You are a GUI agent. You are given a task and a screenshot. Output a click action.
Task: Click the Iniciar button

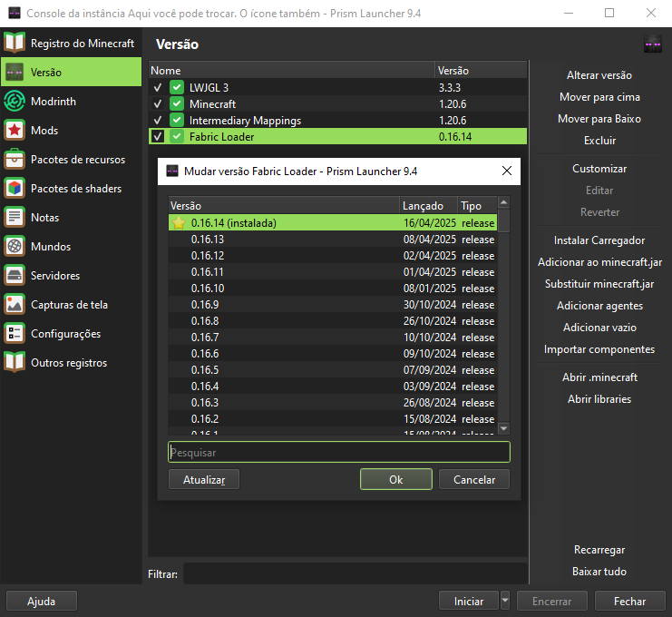469,602
